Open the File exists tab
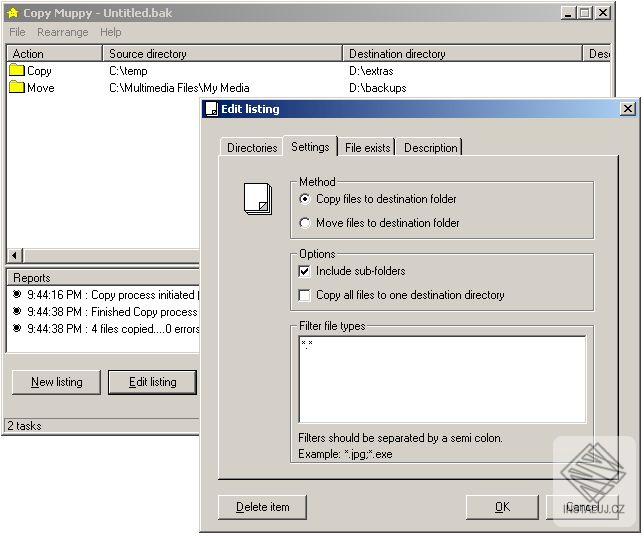 (367, 148)
